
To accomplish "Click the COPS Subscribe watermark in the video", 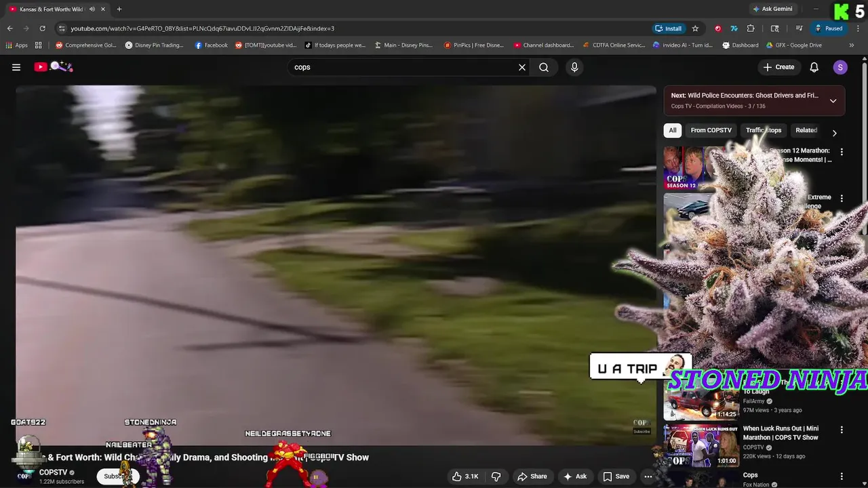I will (641, 427).
